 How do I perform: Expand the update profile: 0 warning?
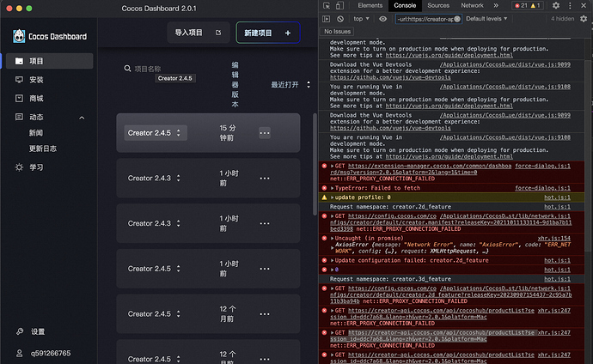click(x=332, y=197)
